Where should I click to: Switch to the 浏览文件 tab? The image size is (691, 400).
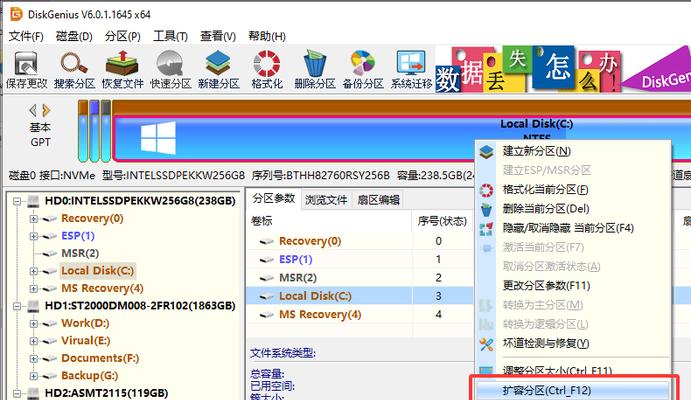coord(326,200)
